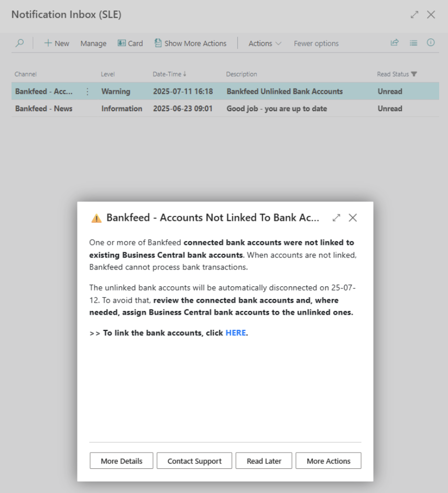Select Fewer options
The height and width of the screenshot is (493, 448).
pos(316,44)
